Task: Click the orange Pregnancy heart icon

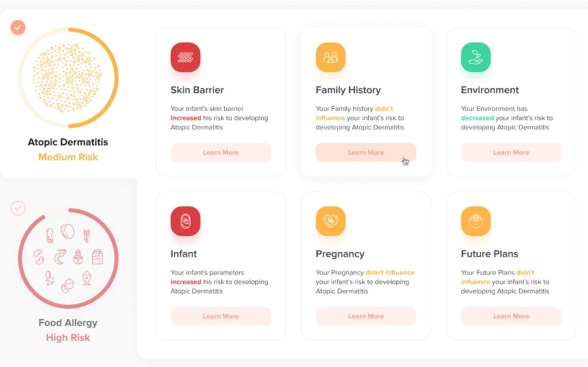Action: pyautogui.click(x=330, y=222)
